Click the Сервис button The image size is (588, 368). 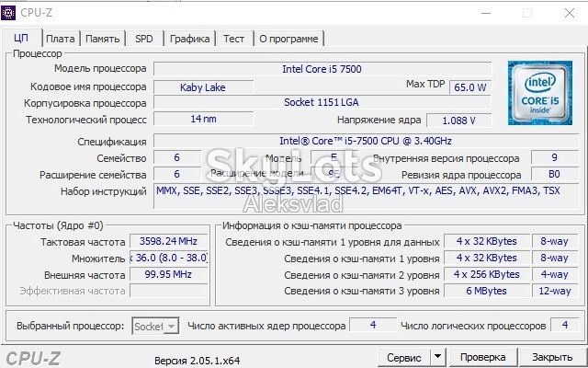tap(404, 357)
